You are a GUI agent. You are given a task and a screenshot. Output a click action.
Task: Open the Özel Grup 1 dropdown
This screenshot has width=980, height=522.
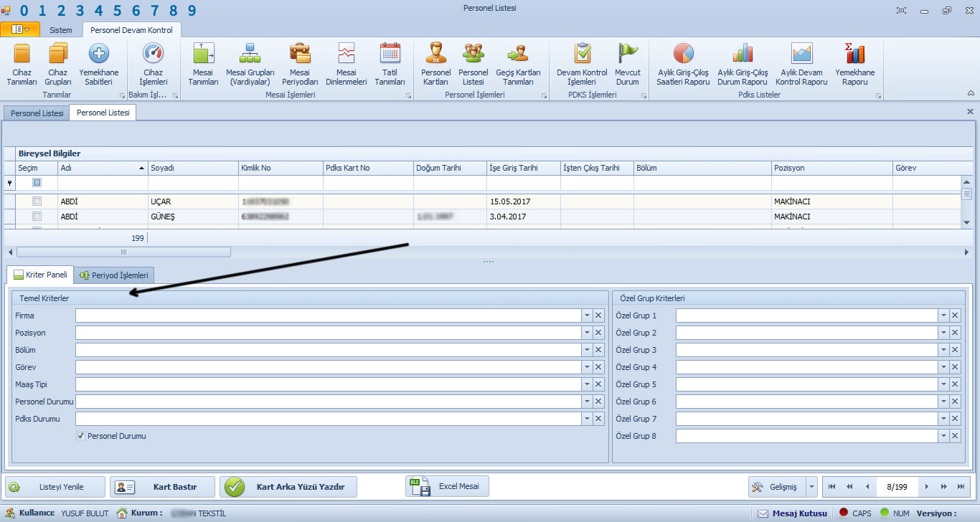click(x=943, y=315)
